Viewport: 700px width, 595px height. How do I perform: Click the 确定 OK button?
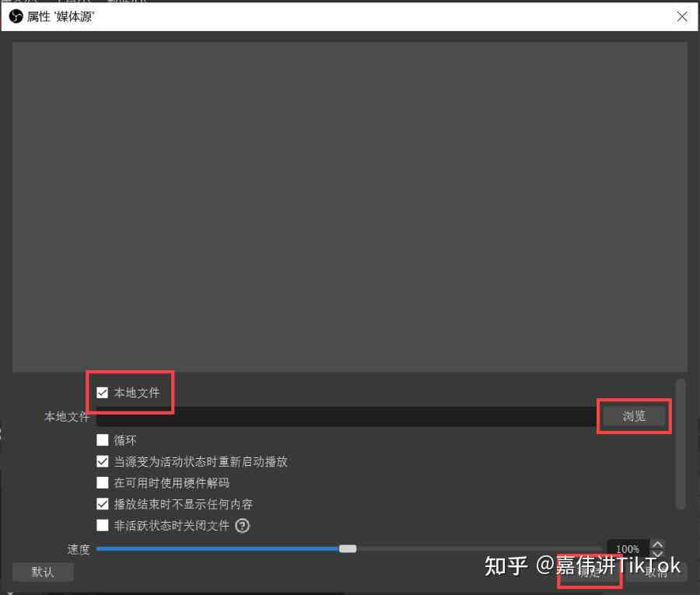[590, 572]
